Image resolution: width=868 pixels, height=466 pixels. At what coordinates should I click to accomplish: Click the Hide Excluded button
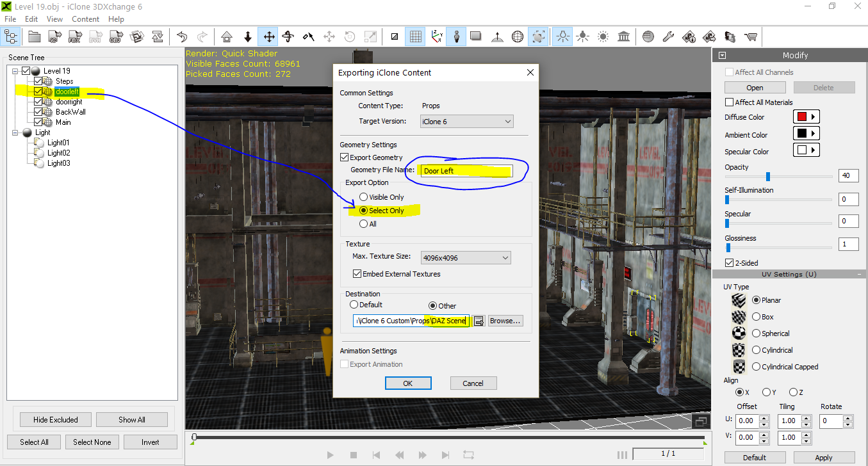pos(56,420)
